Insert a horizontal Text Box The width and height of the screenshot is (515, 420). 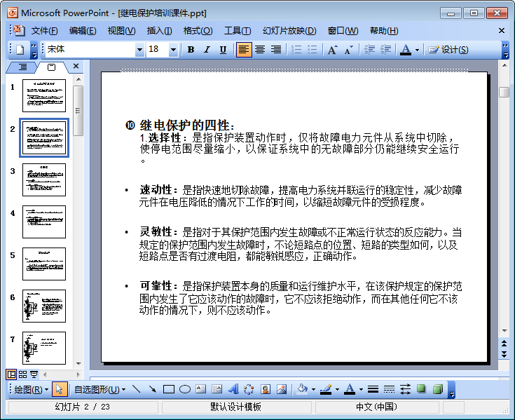pos(200,389)
